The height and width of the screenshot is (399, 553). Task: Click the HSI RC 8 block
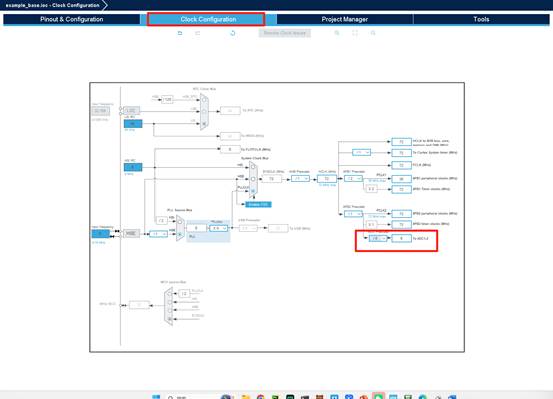click(x=133, y=167)
